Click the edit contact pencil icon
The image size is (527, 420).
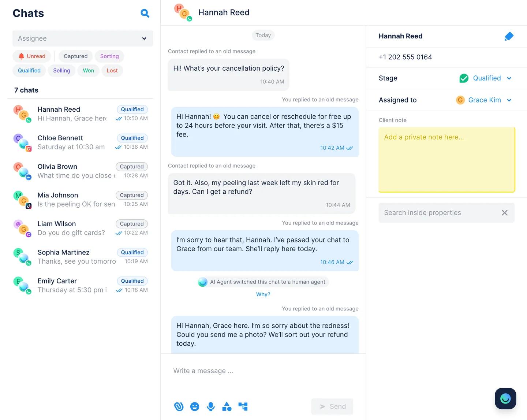click(509, 36)
